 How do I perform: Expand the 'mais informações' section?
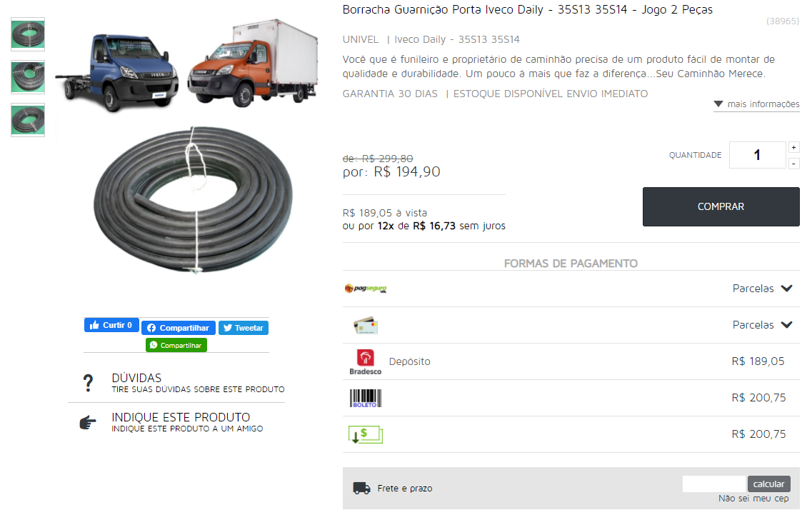pyautogui.click(x=756, y=104)
